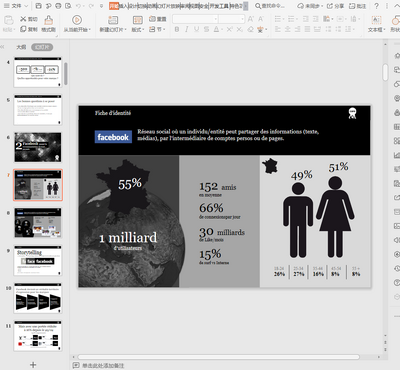Open the 节 section dropdown
This screenshot has width=400, height=370.
[157, 29]
